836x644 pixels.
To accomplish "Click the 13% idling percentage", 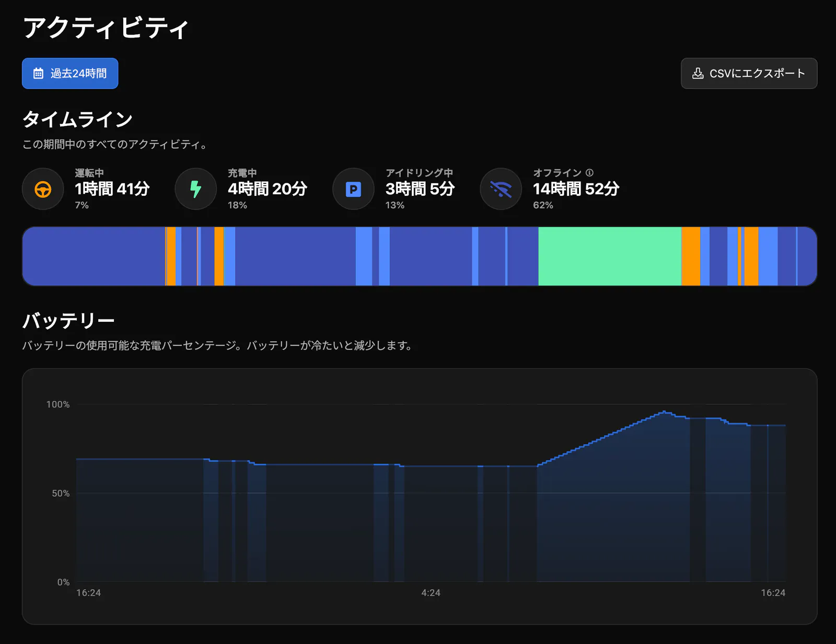I will (x=394, y=205).
